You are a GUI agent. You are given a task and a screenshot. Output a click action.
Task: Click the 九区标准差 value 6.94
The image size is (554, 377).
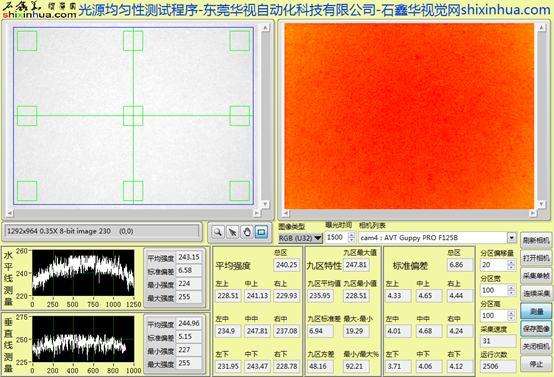point(320,331)
